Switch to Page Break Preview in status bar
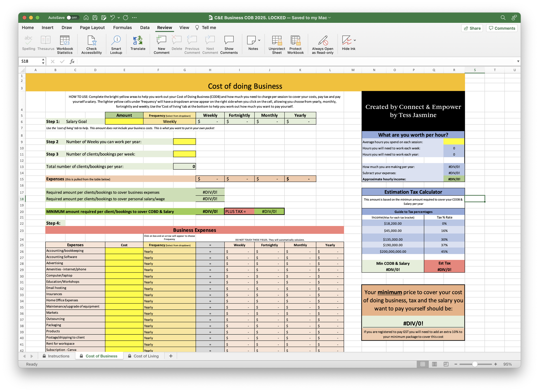Screen dimensions: 539x392 (x=446, y=364)
